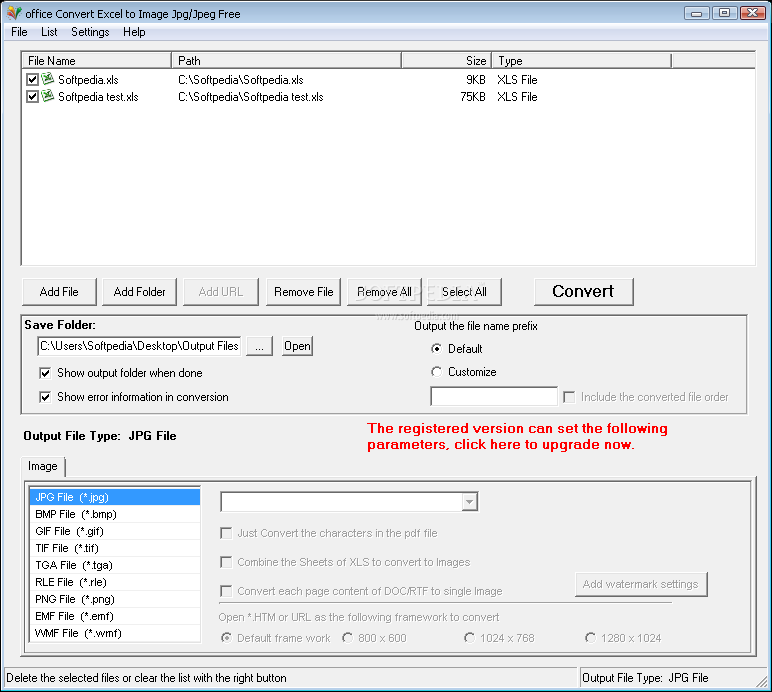This screenshot has width=772, height=692.
Task: Click the Select All button
Action: pyautogui.click(x=464, y=292)
